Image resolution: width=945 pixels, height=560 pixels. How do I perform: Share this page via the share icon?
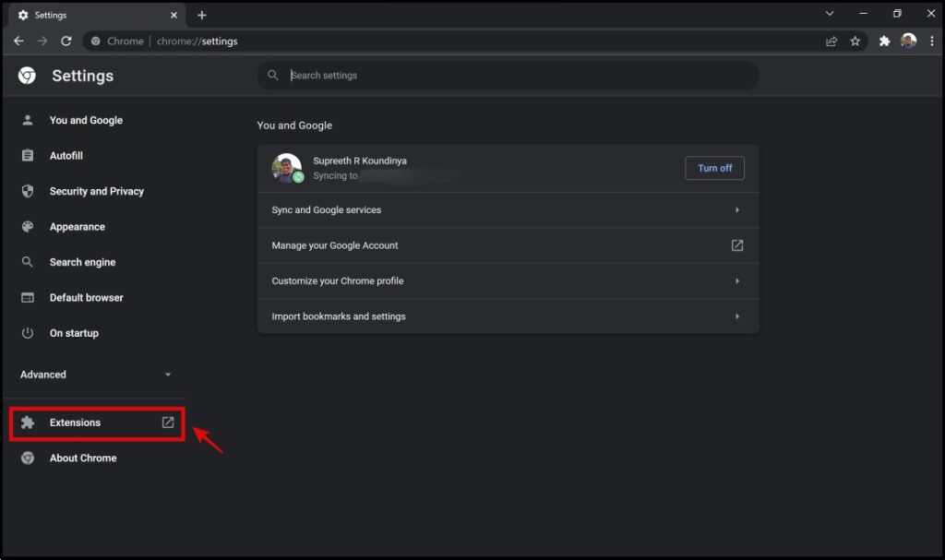tap(831, 41)
